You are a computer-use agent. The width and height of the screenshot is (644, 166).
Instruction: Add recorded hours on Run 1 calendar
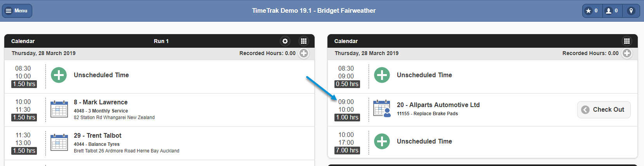[304, 54]
